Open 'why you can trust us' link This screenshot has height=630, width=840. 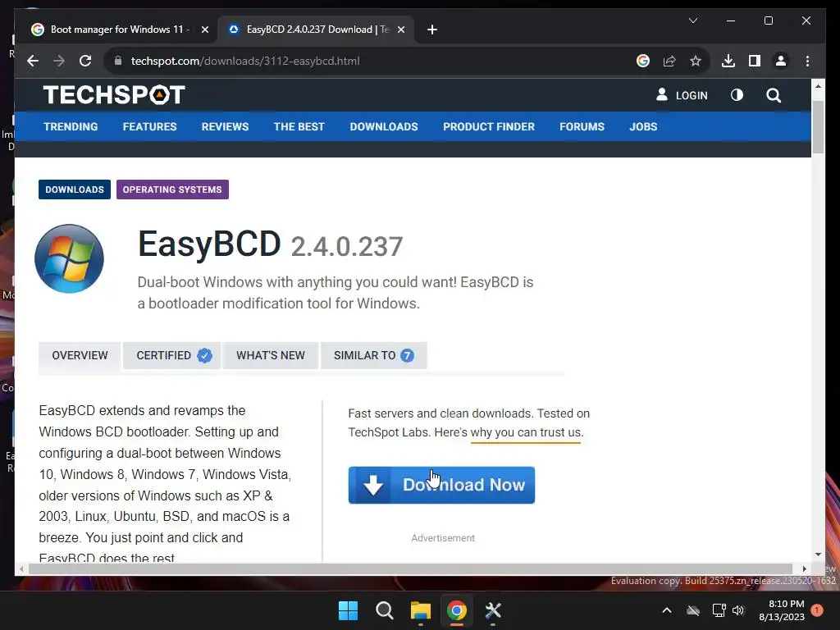pyautogui.click(x=526, y=433)
